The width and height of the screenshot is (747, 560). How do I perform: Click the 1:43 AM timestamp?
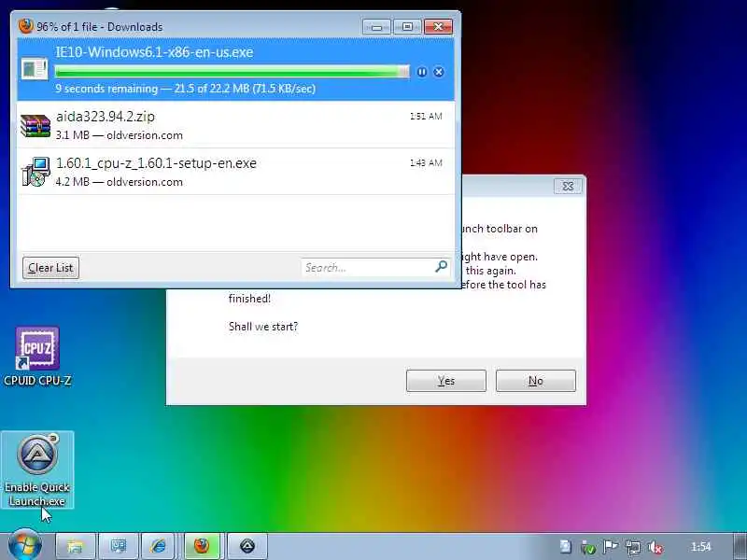[x=426, y=162]
